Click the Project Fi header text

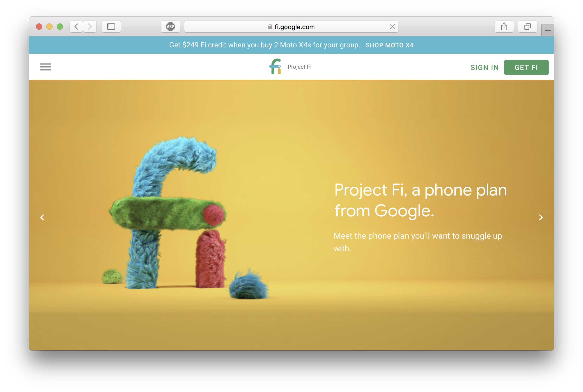pos(300,67)
